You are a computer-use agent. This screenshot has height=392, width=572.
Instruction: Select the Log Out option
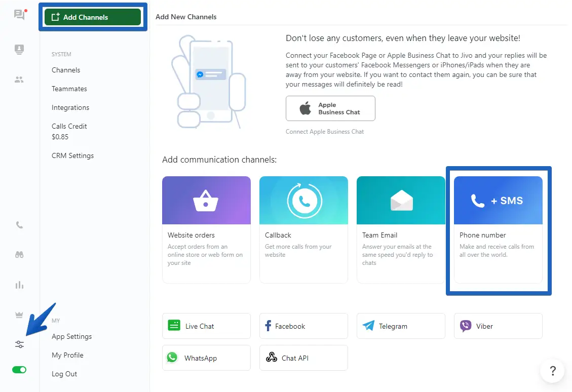64,374
